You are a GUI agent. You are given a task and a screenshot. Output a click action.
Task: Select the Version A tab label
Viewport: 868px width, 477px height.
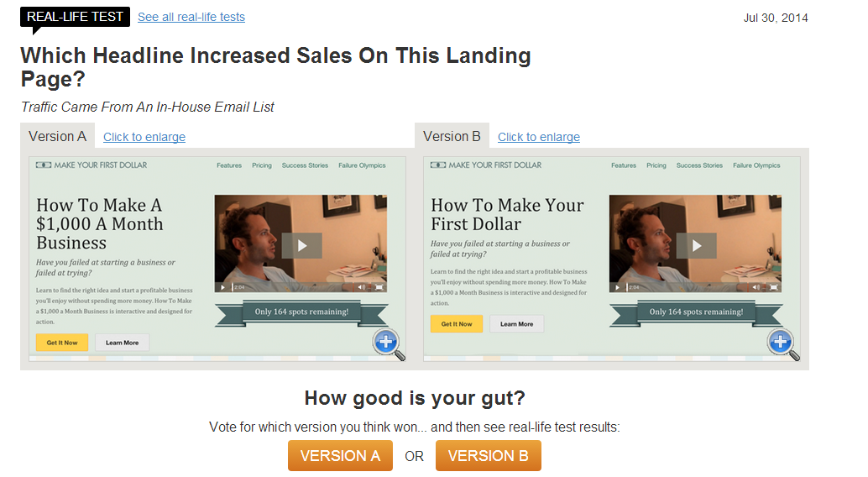click(58, 136)
